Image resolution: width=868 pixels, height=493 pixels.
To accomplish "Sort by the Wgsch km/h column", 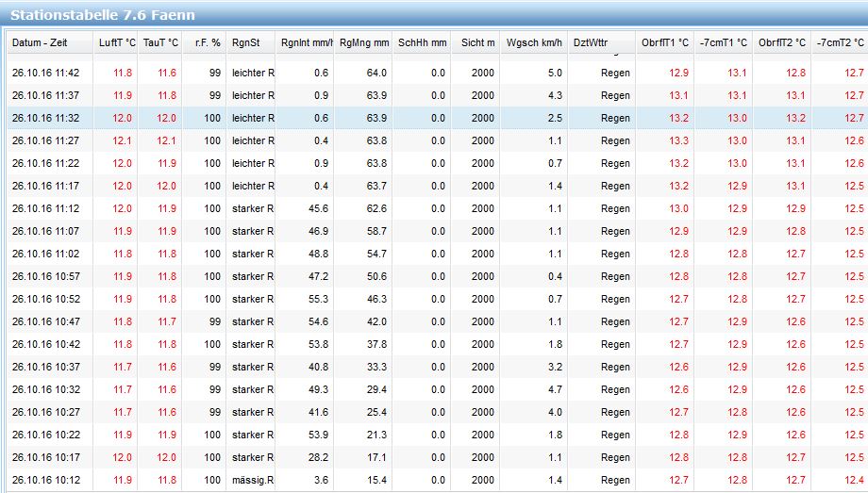I will (534, 42).
